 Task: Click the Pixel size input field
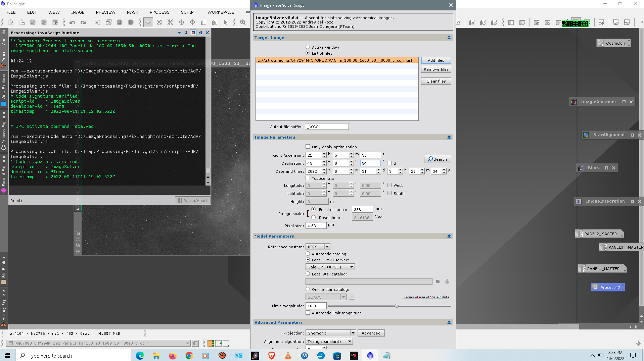tap(316, 225)
